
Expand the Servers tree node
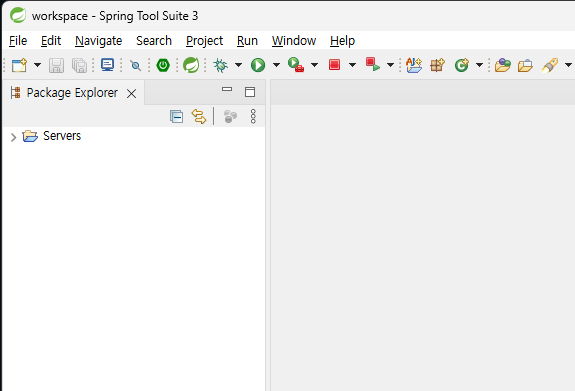pyautogui.click(x=14, y=137)
